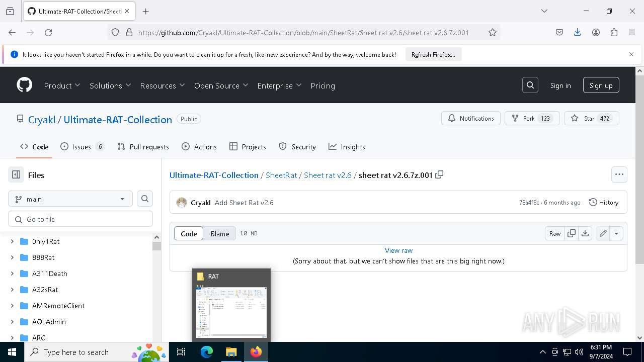
Task: Open the Actions tab
Action: pos(199,147)
